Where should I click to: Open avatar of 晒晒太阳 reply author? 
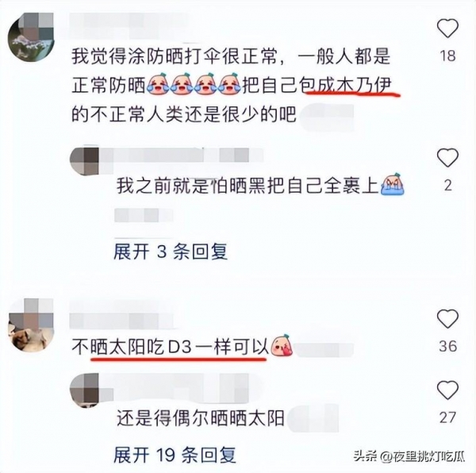[84, 390]
